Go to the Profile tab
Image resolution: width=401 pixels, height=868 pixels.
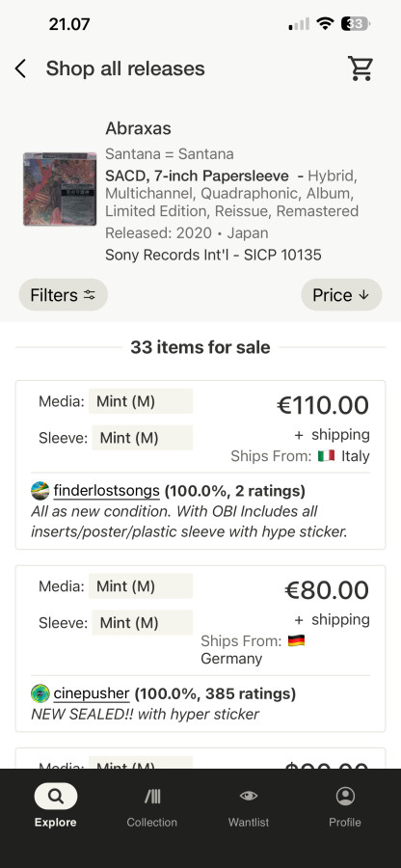coord(345,806)
